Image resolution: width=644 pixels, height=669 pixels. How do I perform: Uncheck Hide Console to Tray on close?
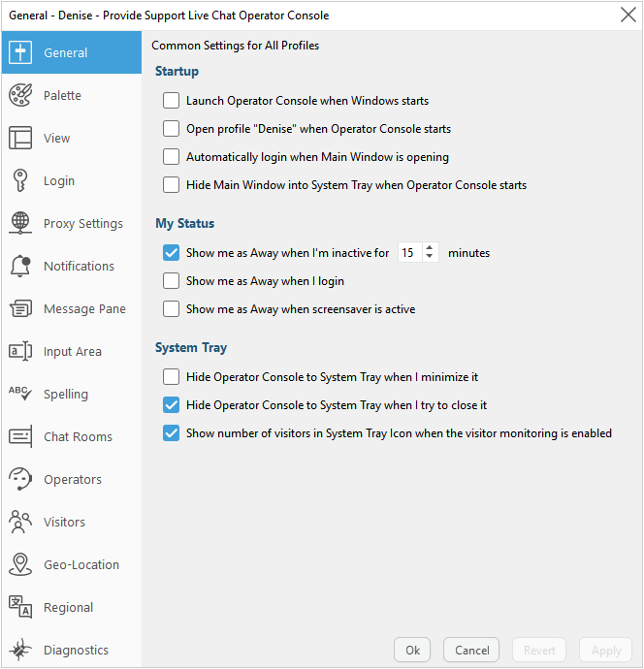pos(171,405)
